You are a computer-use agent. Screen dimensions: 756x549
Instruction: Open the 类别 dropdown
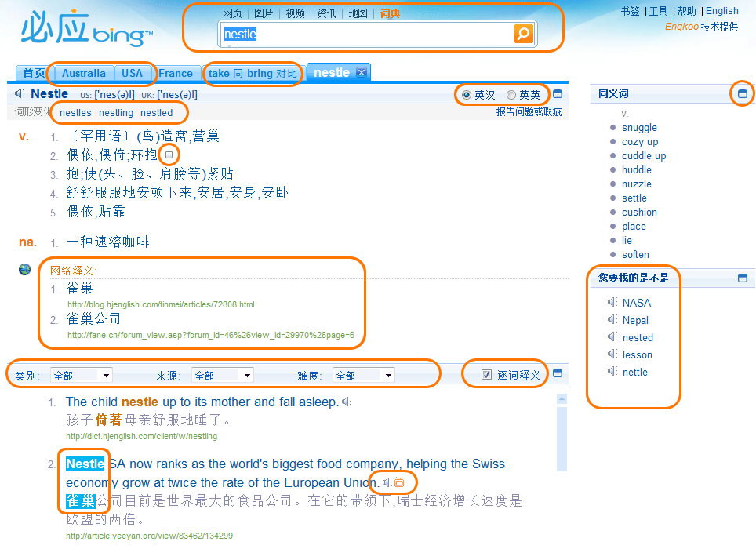pos(82,376)
